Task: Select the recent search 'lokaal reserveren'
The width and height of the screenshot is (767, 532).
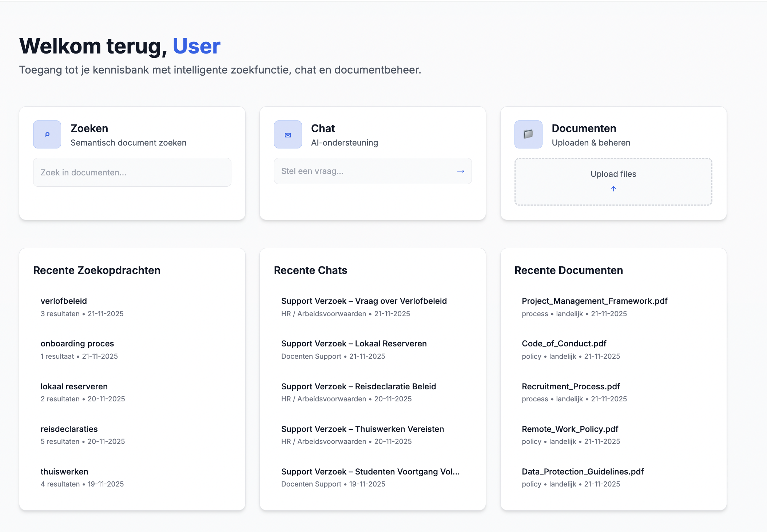Action: pos(74,386)
